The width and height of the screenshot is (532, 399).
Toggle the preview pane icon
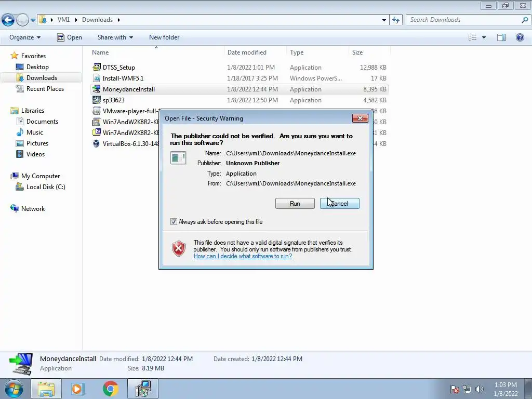[x=501, y=37]
